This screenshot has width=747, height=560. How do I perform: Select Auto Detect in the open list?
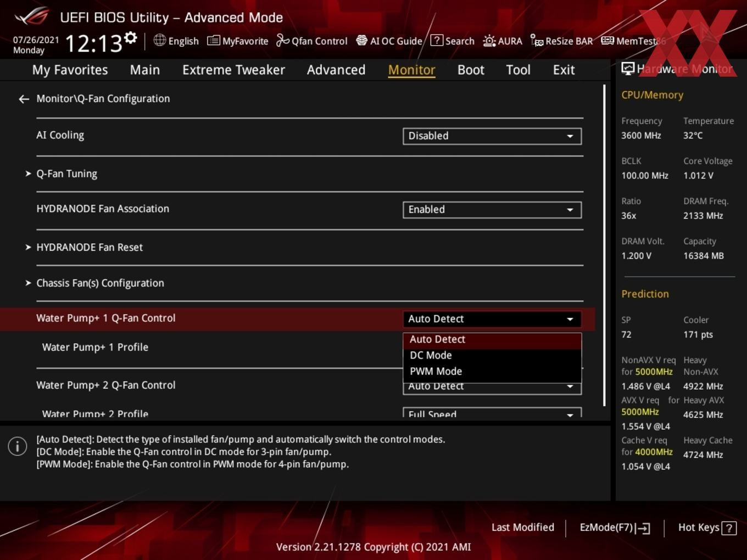point(492,340)
